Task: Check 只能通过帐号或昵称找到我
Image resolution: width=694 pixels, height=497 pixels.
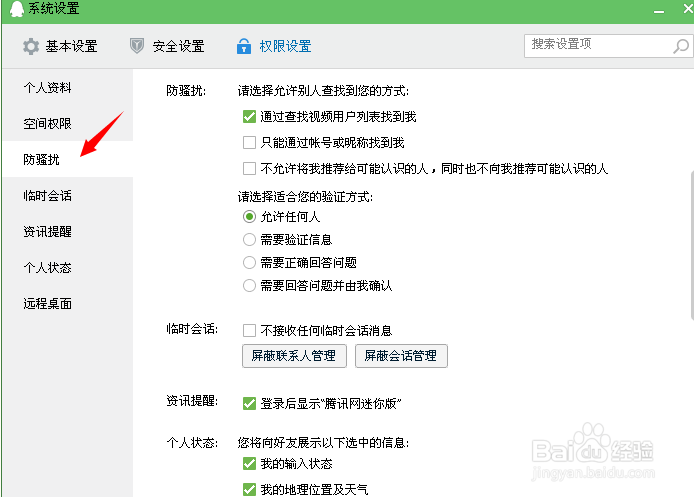Action: click(249, 143)
